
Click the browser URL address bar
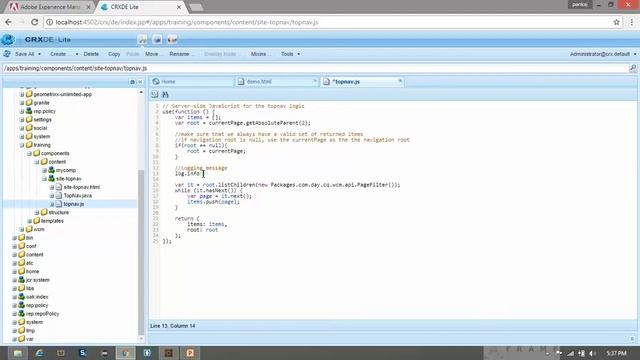[327, 22]
